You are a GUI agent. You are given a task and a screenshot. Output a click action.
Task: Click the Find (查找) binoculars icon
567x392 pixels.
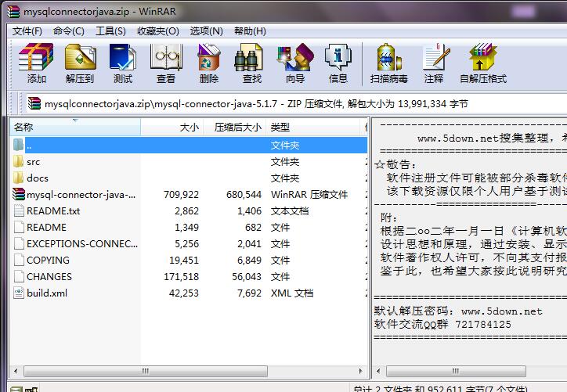tap(249, 57)
